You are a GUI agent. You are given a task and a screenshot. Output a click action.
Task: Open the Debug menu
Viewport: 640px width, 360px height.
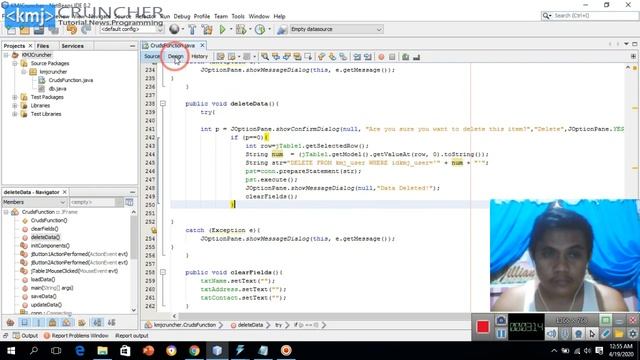182,16
